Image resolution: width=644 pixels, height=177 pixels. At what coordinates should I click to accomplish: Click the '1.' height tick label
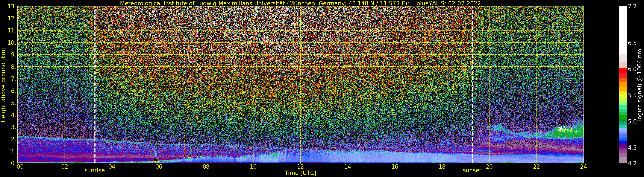[14, 151]
